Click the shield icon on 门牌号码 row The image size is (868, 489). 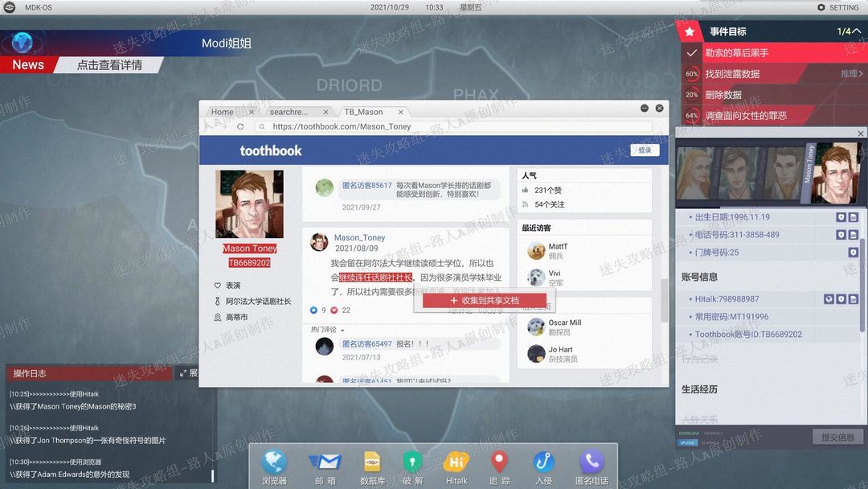click(x=853, y=253)
